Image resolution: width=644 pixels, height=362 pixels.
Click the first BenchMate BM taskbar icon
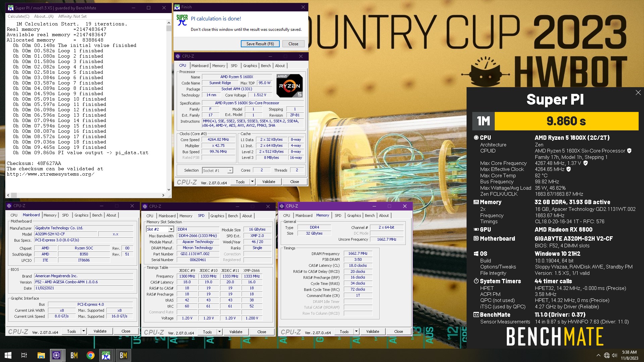[x=74, y=355]
